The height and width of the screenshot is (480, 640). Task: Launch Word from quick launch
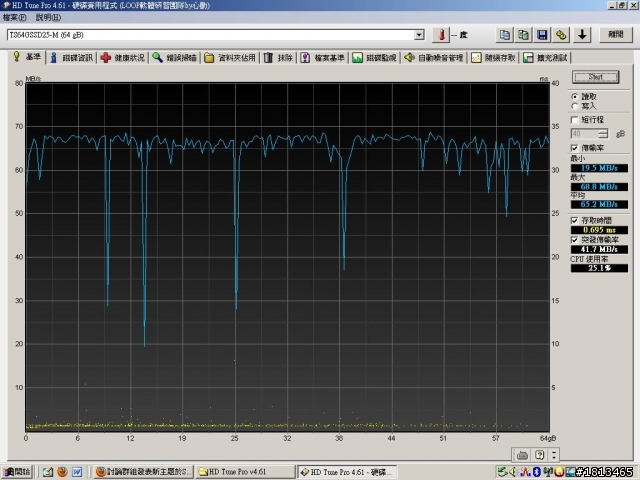click(x=77, y=472)
